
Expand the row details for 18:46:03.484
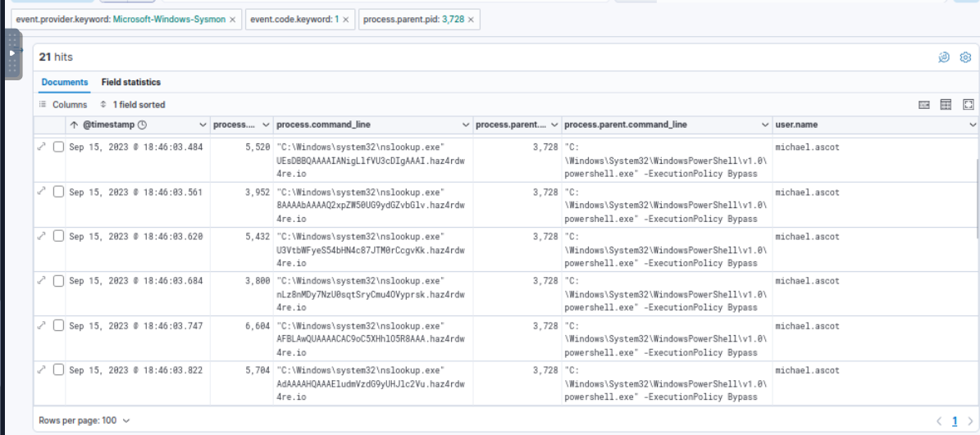[42, 147]
